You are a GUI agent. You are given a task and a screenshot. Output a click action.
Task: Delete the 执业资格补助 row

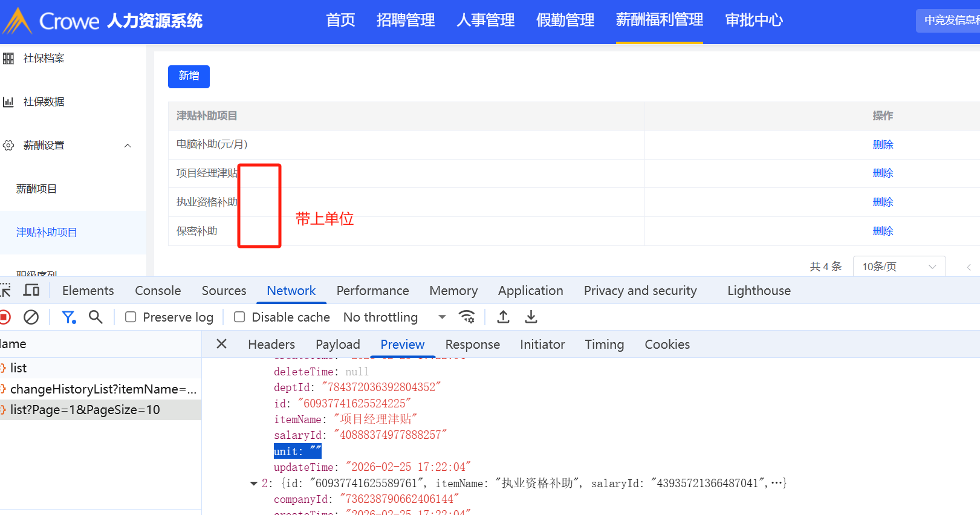point(883,202)
